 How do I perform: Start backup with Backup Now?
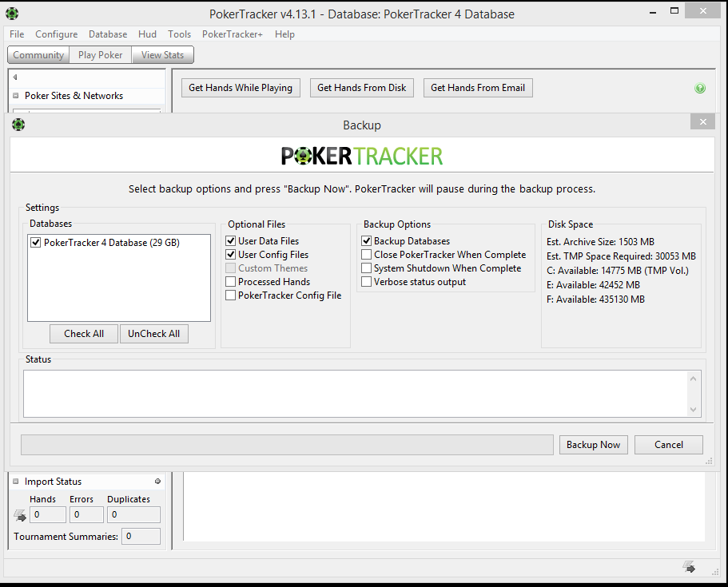(594, 445)
